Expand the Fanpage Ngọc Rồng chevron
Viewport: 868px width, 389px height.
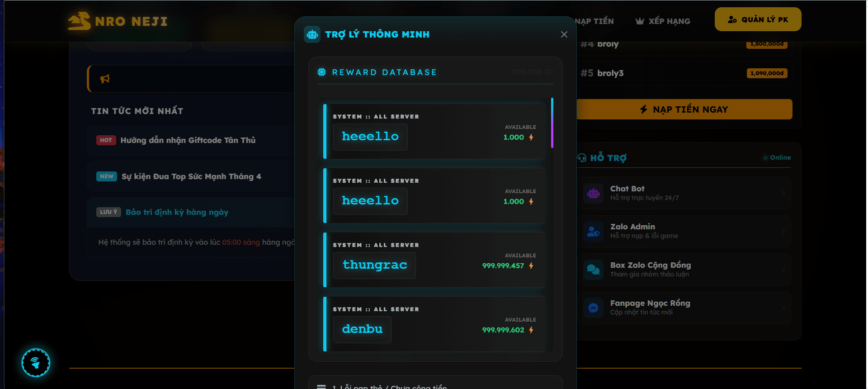tap(783, 308)
